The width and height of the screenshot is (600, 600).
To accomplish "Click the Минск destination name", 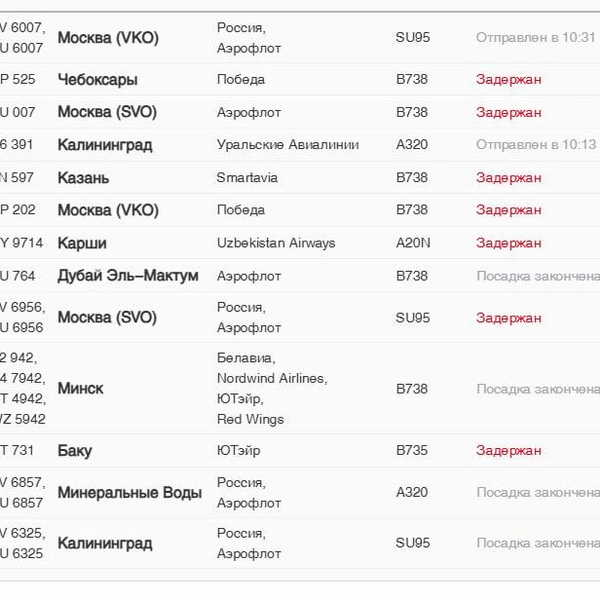I will (x=81, y=388).
